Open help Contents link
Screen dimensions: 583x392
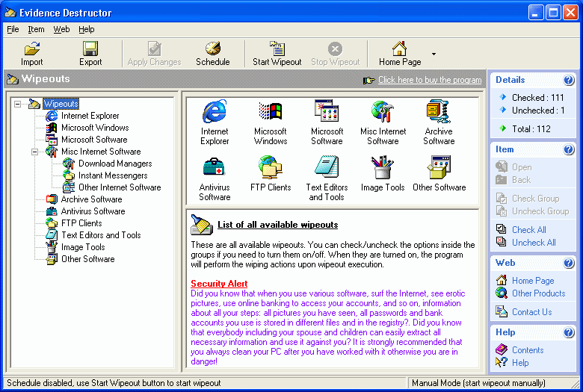pyautogui.click(x=528, y=350)
